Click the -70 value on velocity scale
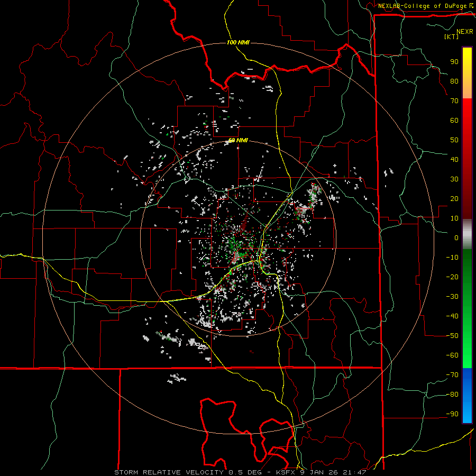Image resolution: width=476 pixels, height=476 pixels. click(452, 375)
